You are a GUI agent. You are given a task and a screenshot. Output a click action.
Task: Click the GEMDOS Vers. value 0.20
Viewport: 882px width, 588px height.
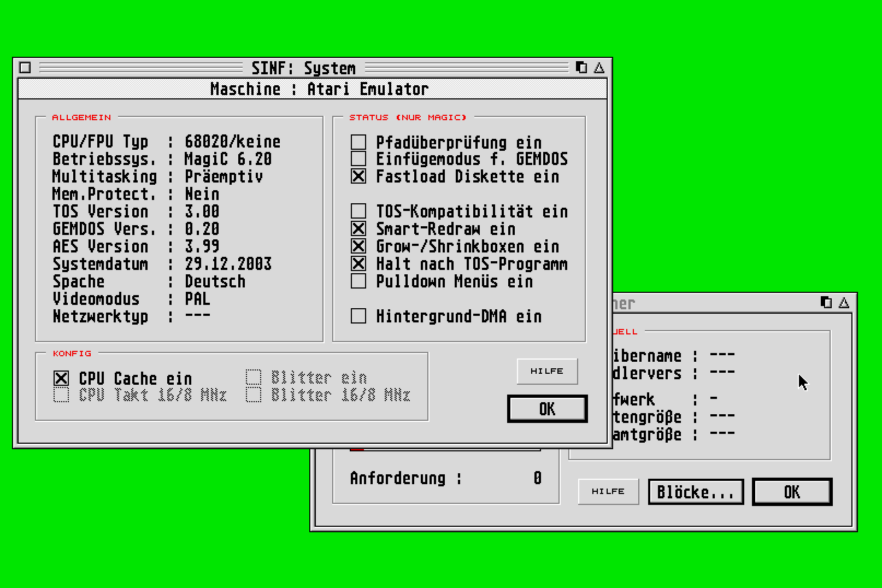pos(202,229)
